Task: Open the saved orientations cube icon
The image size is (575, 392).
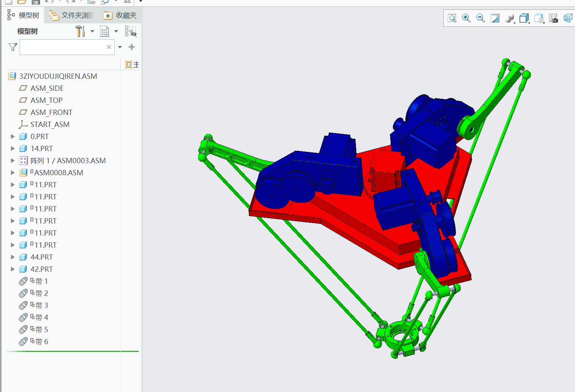Action: [524, 18]
